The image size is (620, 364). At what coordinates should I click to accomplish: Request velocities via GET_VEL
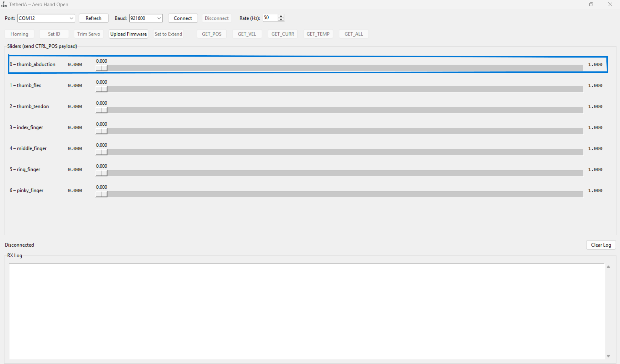tap(247, 34)
